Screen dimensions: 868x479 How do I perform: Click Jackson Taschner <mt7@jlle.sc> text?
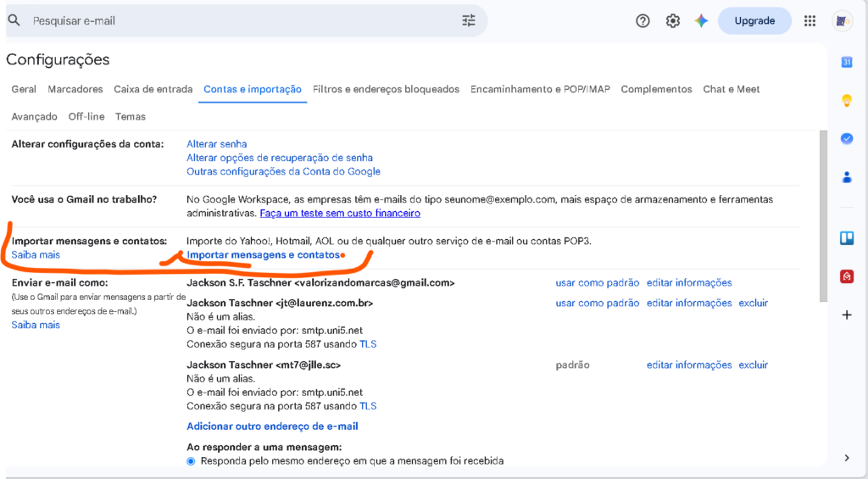(264, 365)
